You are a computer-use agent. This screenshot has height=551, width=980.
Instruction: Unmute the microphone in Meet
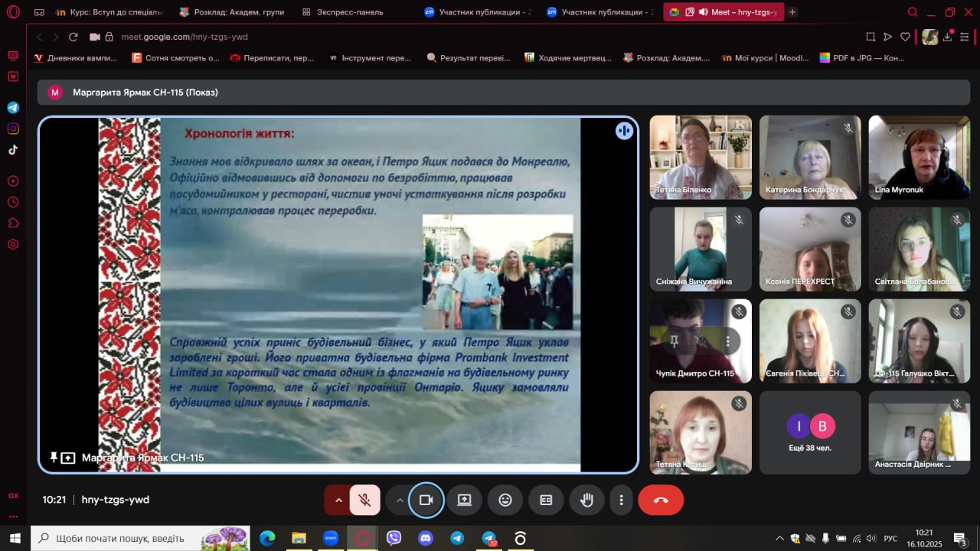(365, 500)
